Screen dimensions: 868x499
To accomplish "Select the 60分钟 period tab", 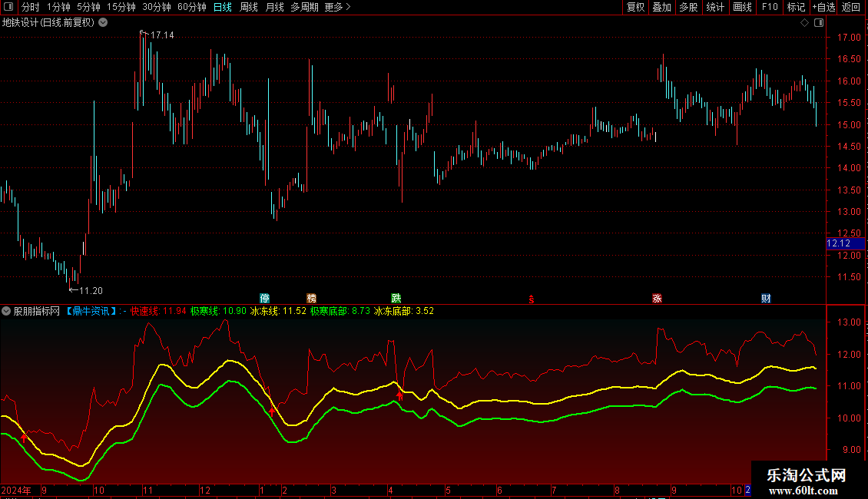I will [191, 7].
